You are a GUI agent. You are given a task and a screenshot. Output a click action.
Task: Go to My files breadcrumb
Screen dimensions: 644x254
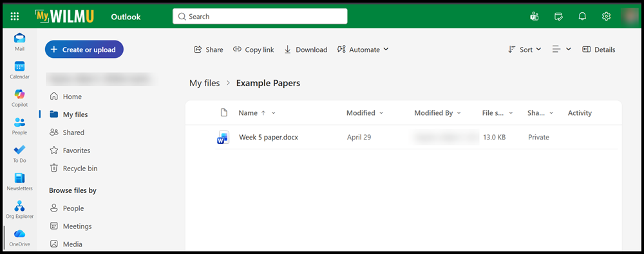tap(205, 84)
